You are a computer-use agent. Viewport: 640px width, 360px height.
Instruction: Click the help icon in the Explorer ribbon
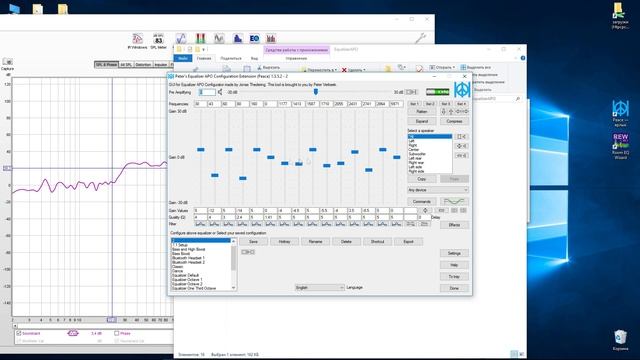pos(523,58)
